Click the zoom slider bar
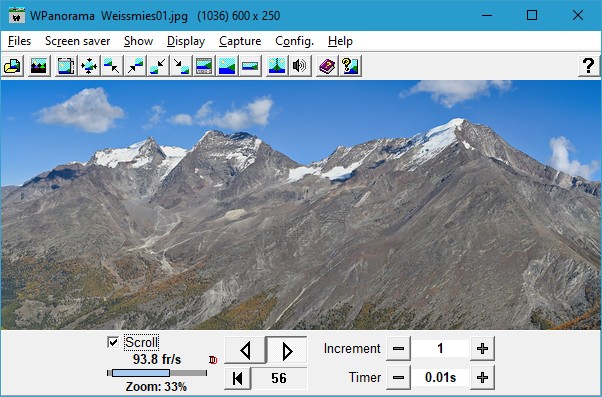602x397 pixels. click(x=157, y=373)
